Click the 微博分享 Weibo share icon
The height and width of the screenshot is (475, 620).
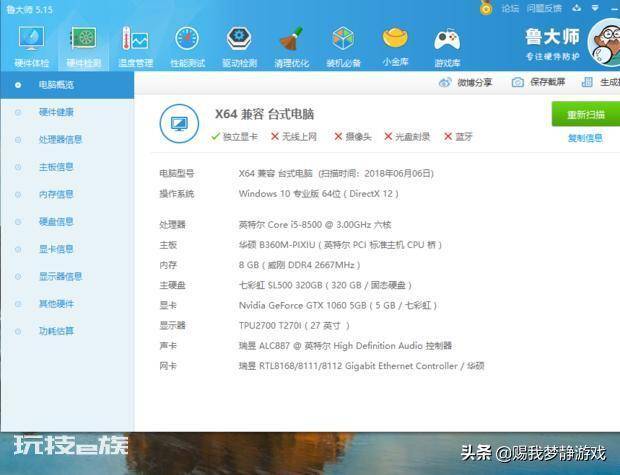tap(445, 82)
